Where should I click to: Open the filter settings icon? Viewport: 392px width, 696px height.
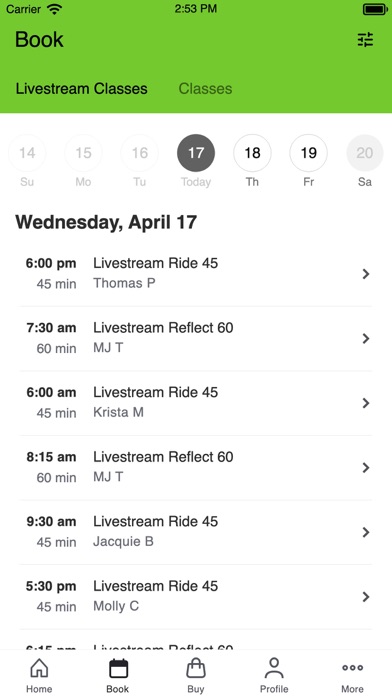[365, 40]
